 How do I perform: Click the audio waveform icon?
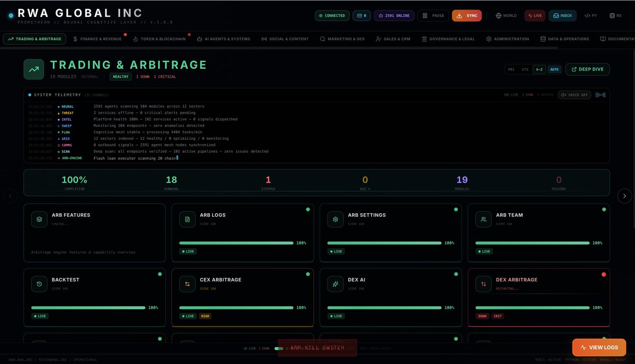click(601, 95)
